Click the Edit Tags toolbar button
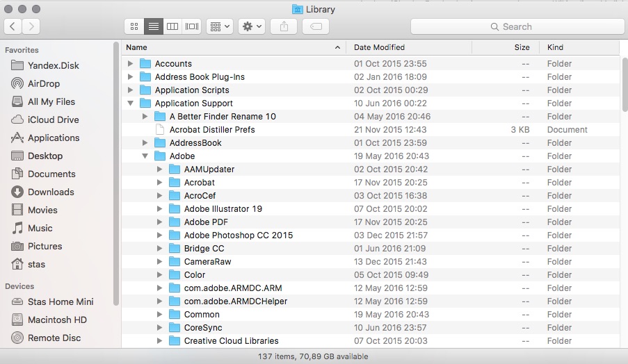 point(316,26)
